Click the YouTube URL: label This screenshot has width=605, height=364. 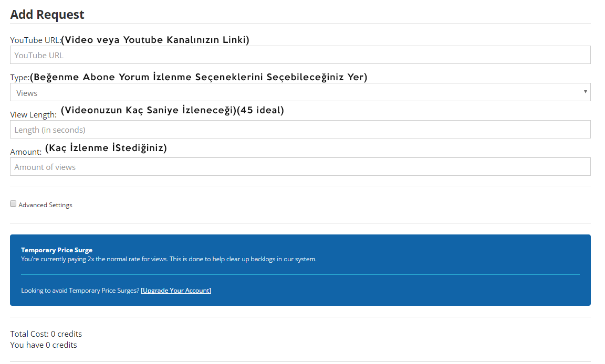point(36,40)
